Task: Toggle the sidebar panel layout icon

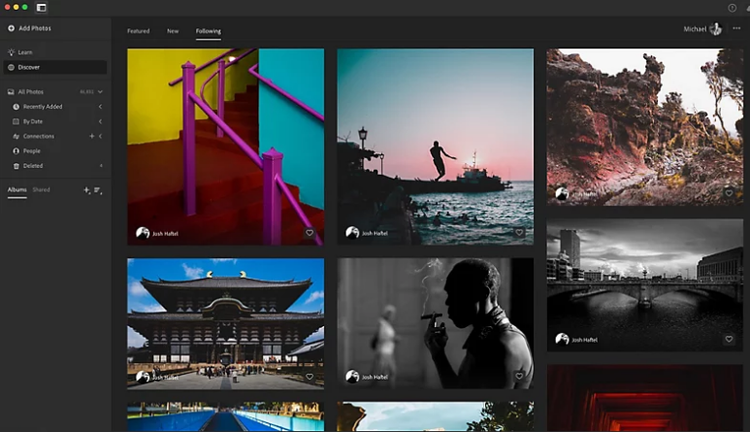Action: (42, 7)
